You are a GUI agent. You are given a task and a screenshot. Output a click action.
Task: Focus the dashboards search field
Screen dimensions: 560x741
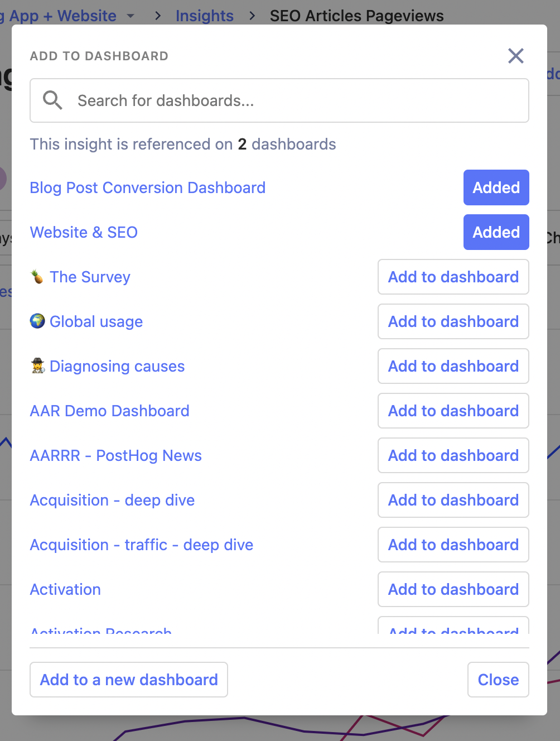[279, 100]
